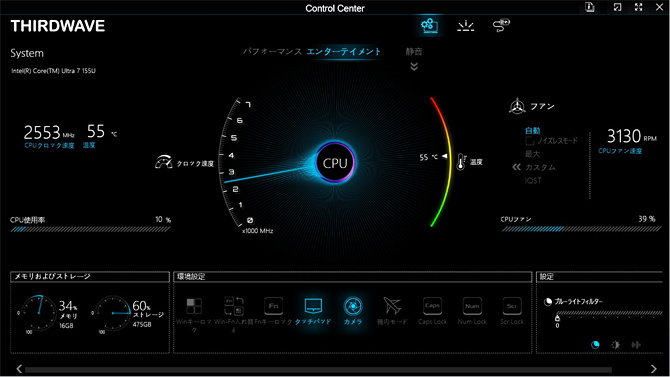Click the restore-down window icon in title bar

pyautogui.click(x=617, y=7)
